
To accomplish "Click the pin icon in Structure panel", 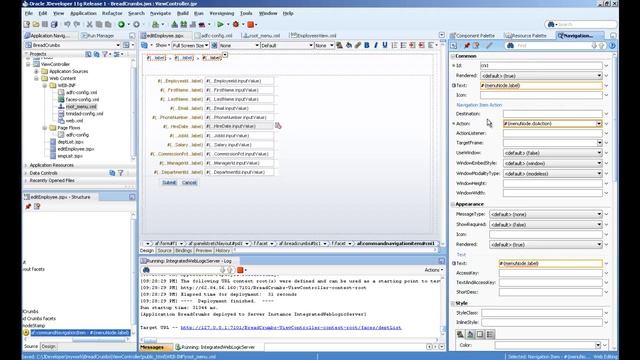I will coord(28,207).
